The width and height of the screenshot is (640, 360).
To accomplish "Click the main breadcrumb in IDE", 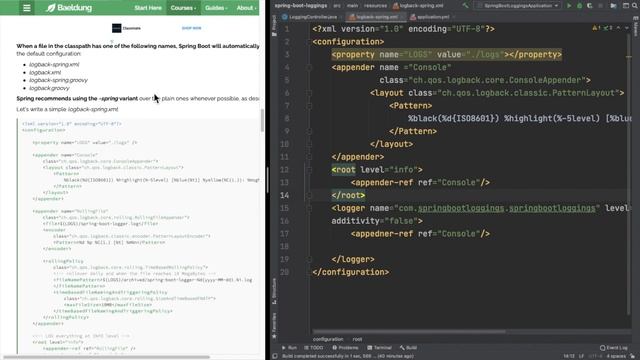I will (352, 6).
